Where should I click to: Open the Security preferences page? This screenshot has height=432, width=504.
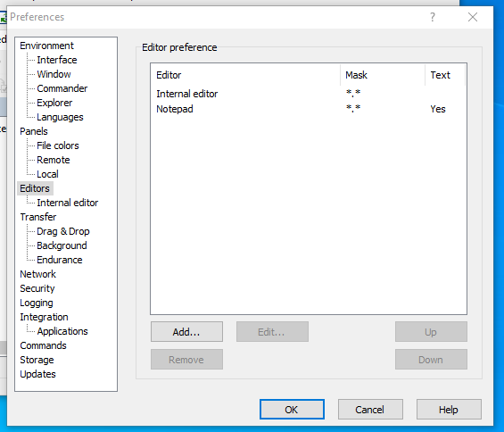37,288
